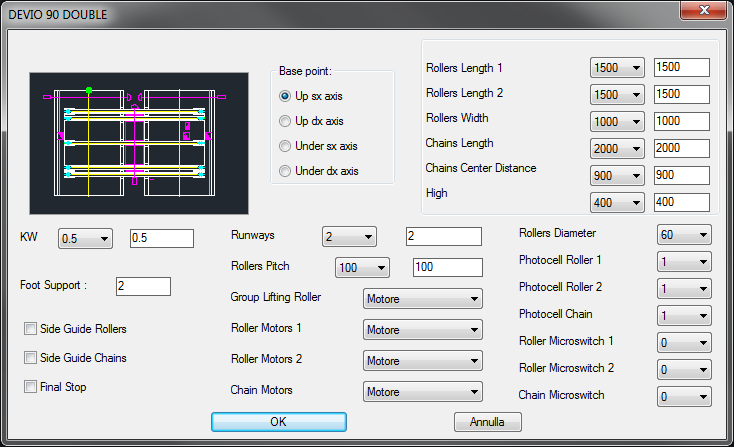
Task: Click the Chains Length text field
Action: [682, 148]
